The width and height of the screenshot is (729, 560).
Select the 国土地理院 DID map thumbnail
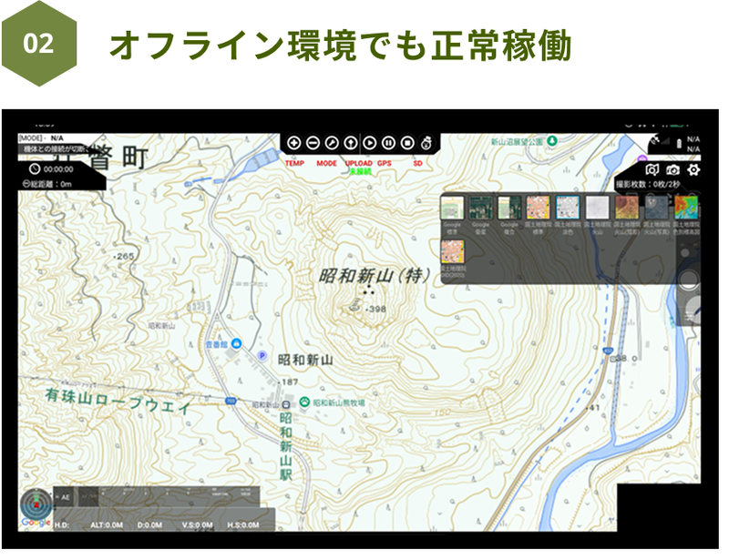tap(452, 252)
